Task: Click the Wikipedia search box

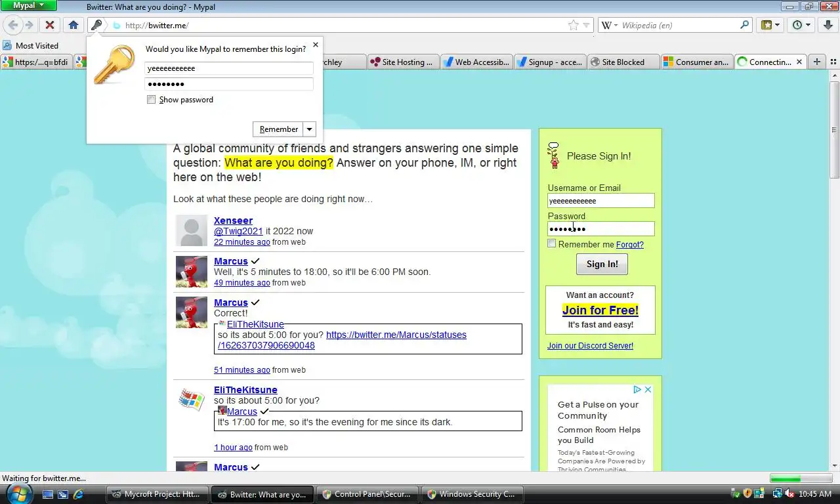Action: click(676, 25)
